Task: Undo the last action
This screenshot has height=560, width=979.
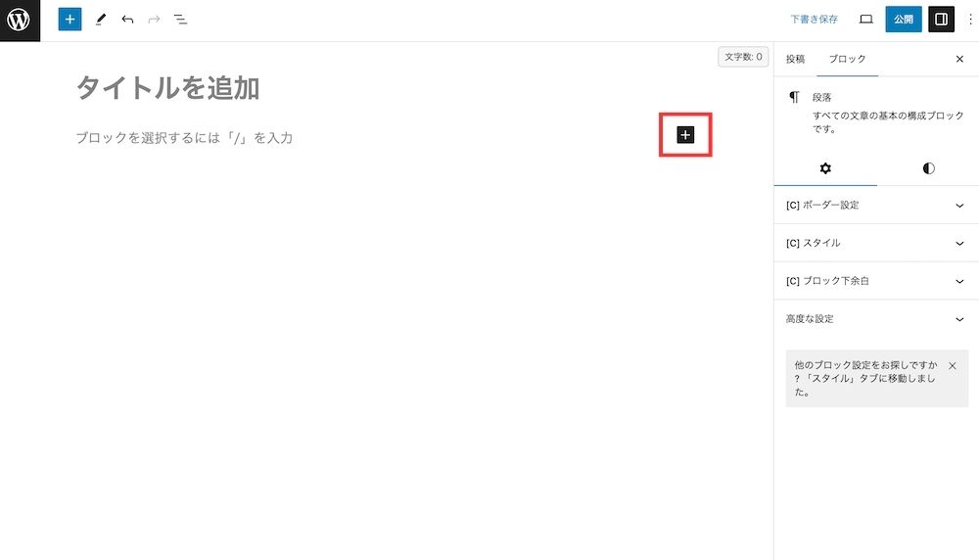Action: [127, 20]
